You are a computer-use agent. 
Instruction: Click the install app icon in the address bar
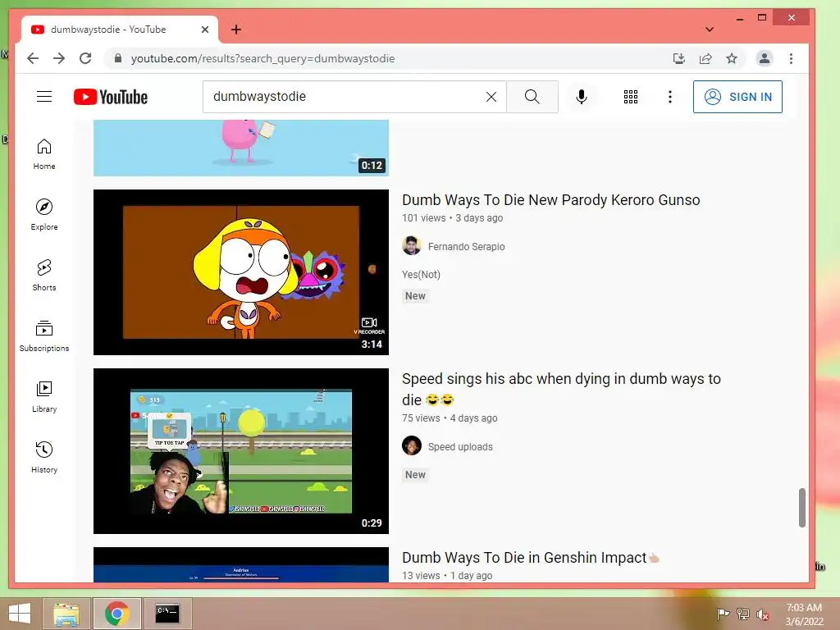tap(678, 58)
